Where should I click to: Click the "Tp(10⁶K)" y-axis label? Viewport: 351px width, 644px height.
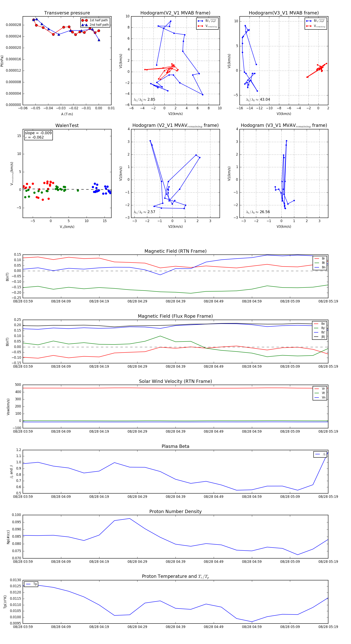(x=5, y=602)
